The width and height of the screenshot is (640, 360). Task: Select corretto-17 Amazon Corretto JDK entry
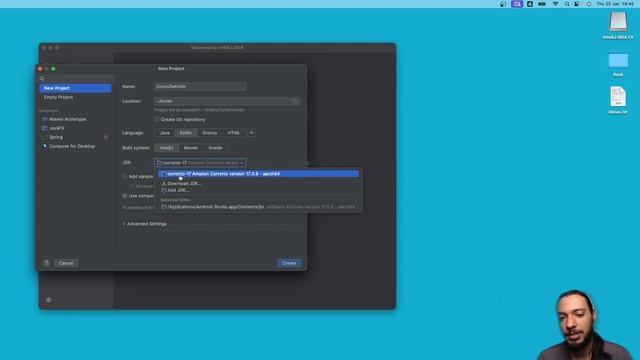(258, 174)
